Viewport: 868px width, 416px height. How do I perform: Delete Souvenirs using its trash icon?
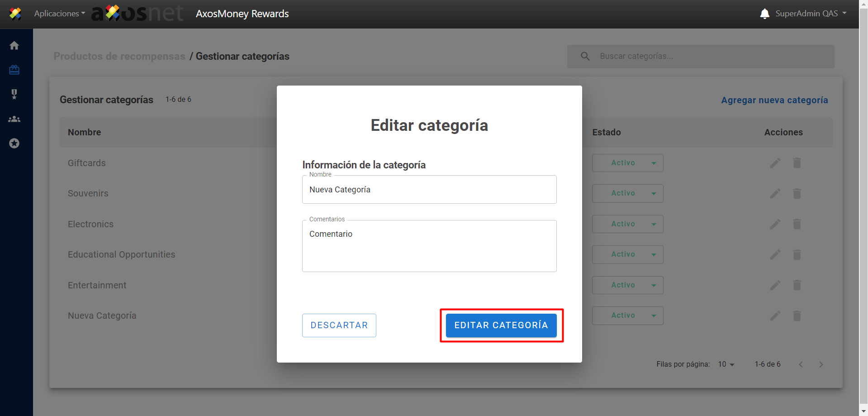pos(797,194)
